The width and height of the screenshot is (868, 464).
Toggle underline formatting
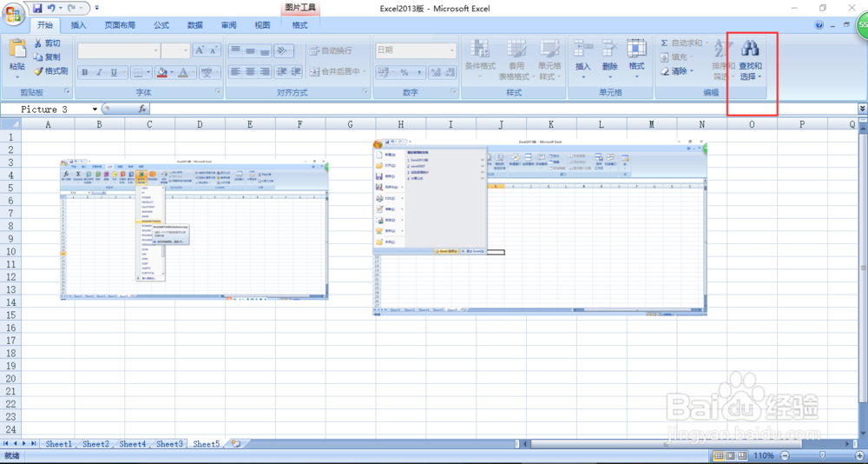click(114, 72)
